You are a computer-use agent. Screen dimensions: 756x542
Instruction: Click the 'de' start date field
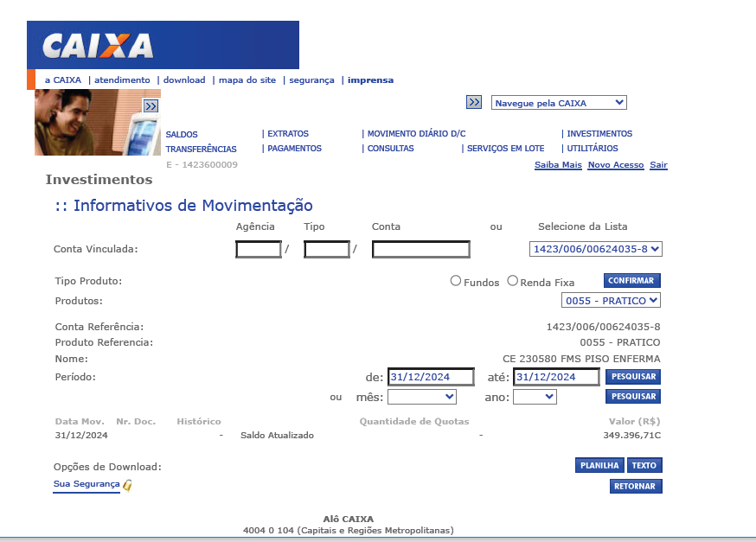pyautogui.click(x=431, y=377)
